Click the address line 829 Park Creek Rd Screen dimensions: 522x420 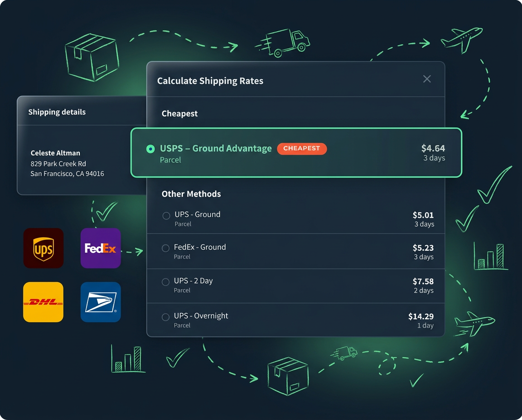tap(58, 164)
